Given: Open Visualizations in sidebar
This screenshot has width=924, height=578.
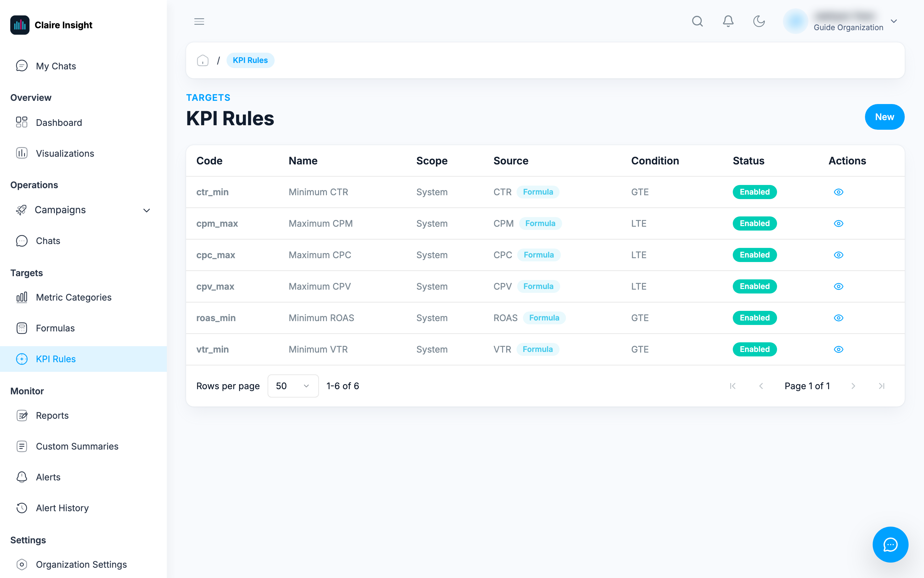Looking at the screenshot, I should click(83, 153).
